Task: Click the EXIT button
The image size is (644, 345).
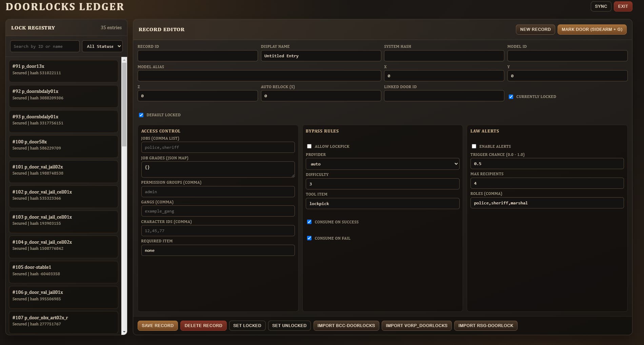Action: pos(623,6)
